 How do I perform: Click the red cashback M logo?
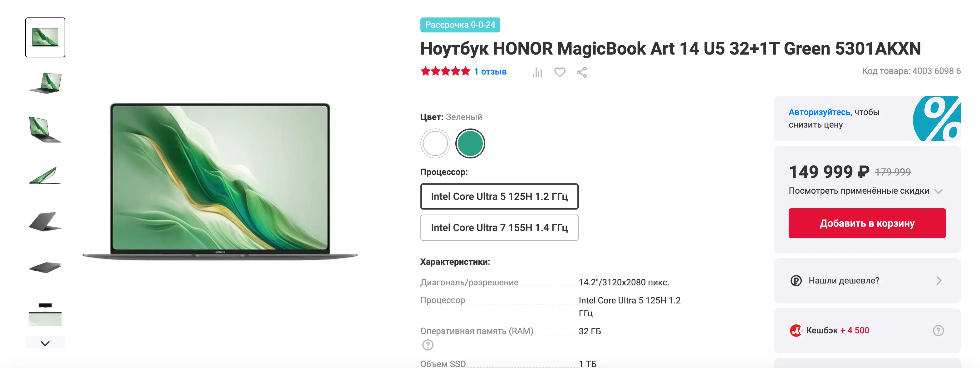tap(796, 330)
